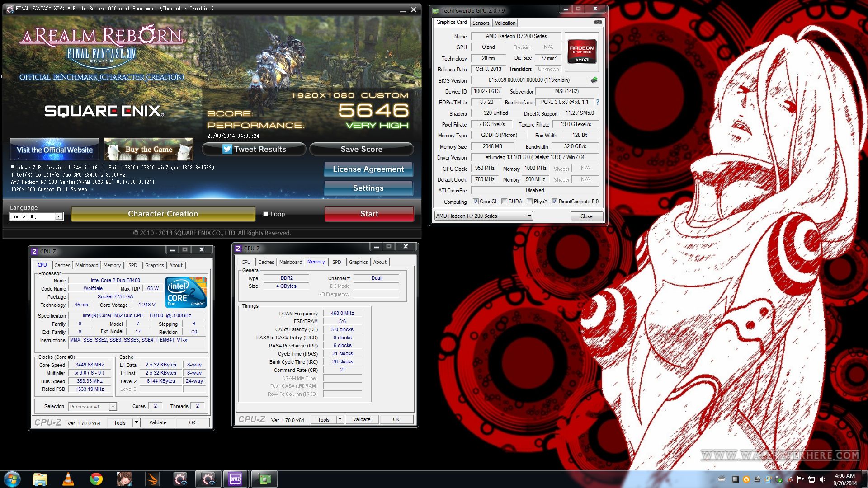868x488 pixels.
Task: Click the purple CPU-Z taskbar icon
Action: click(x=235, y=479)
